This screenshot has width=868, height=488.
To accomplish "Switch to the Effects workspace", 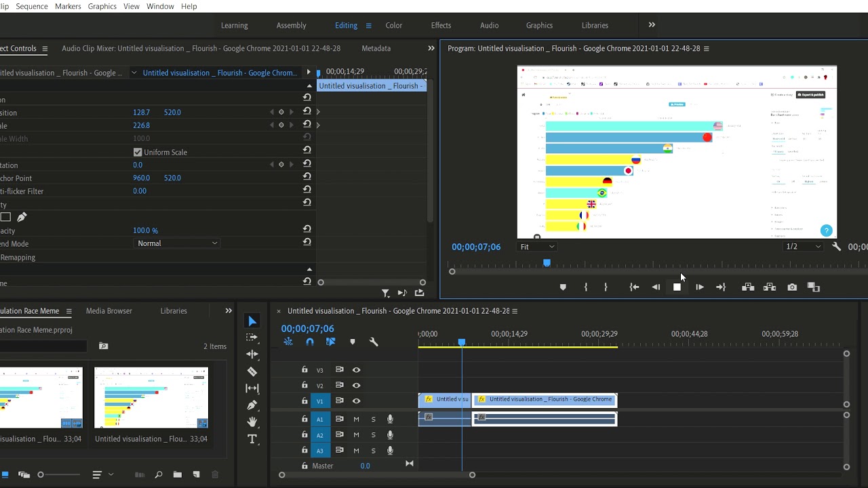I will 441,26.
